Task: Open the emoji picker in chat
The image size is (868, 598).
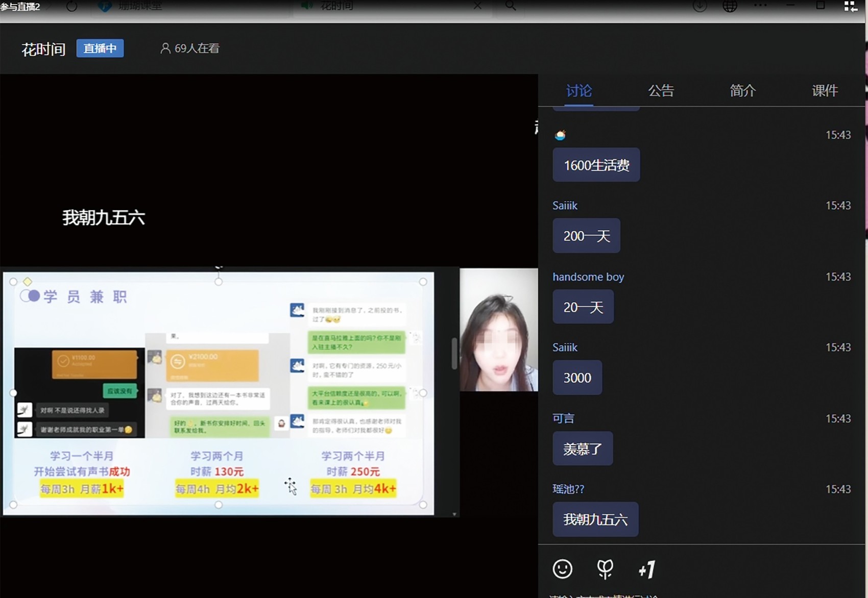Action: [x=562, y=569]
